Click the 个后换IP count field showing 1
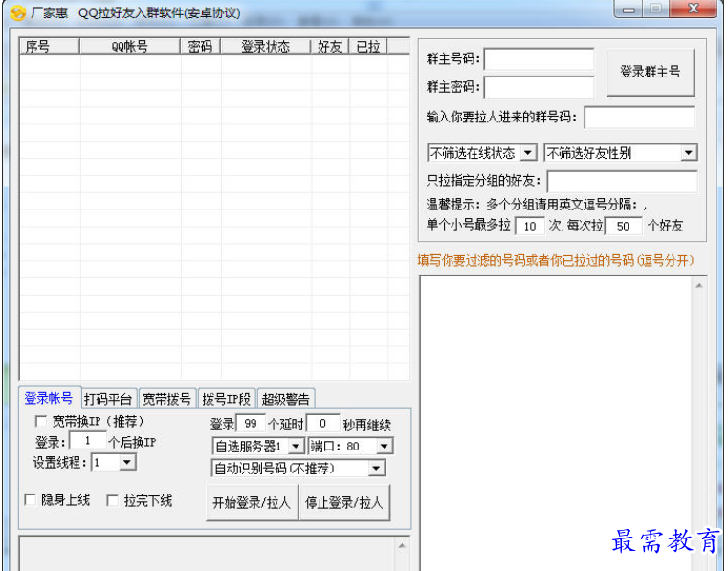 click(87, 441)
